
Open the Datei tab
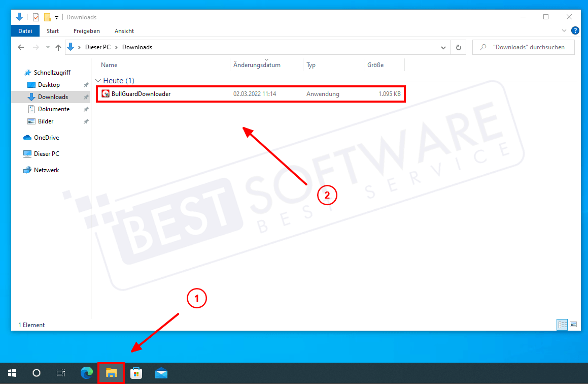[25, 31]
